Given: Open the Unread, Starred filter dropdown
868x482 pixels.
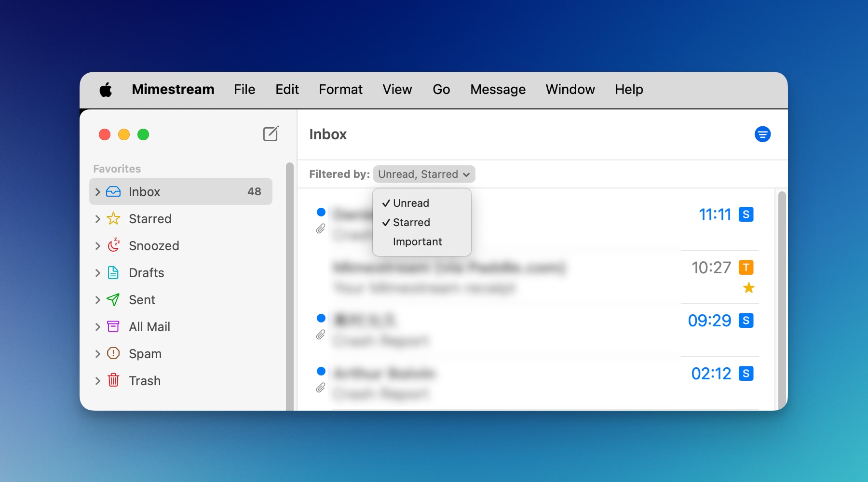Looking at the screenshot, I should (x=424, y=174).
